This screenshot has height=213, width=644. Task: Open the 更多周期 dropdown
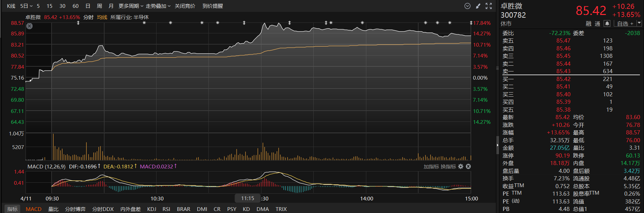pyautogui.click(x=131, y=6)
